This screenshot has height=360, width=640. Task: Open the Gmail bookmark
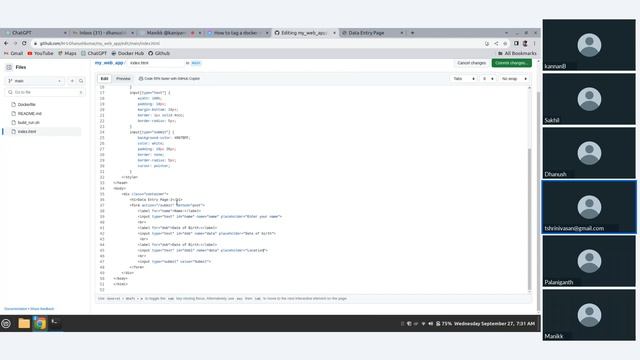(13, 53)
